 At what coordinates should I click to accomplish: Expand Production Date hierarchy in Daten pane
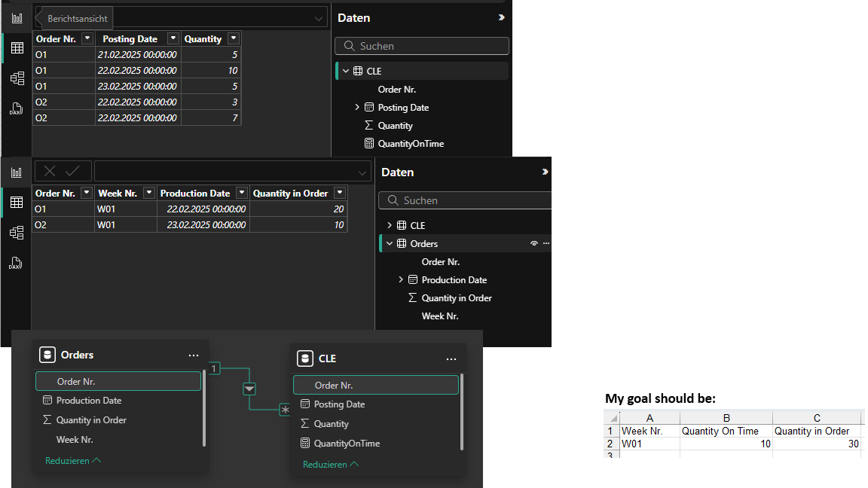[401, 280]
